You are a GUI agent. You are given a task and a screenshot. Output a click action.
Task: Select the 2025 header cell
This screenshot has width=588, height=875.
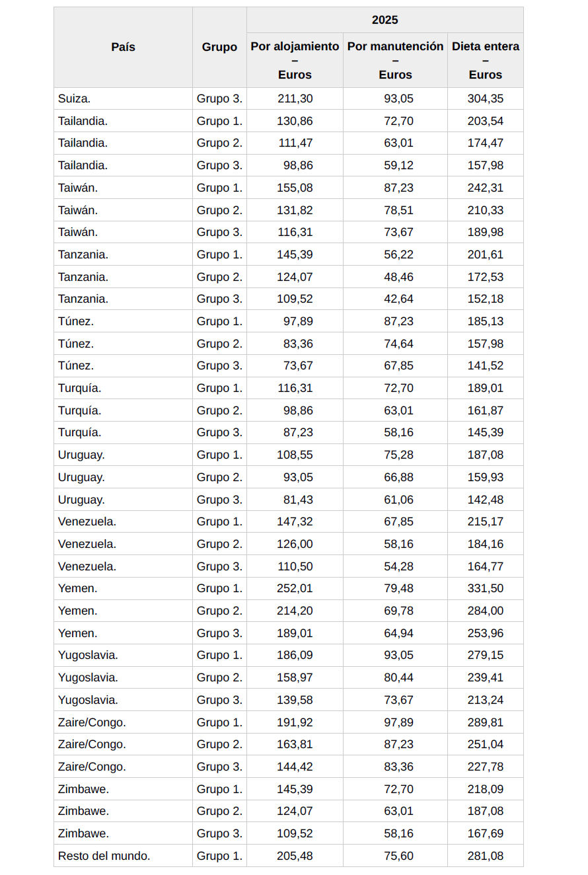coord(385,20)
